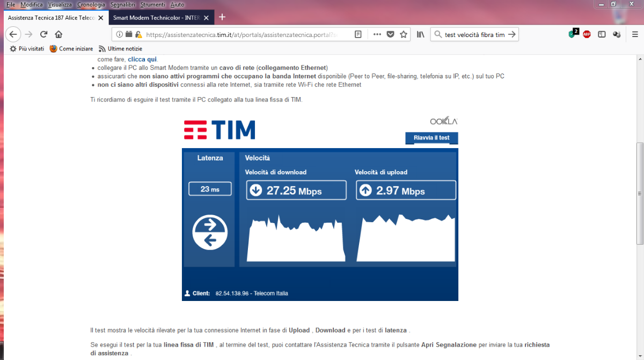Reload the current page

[44, 34]
